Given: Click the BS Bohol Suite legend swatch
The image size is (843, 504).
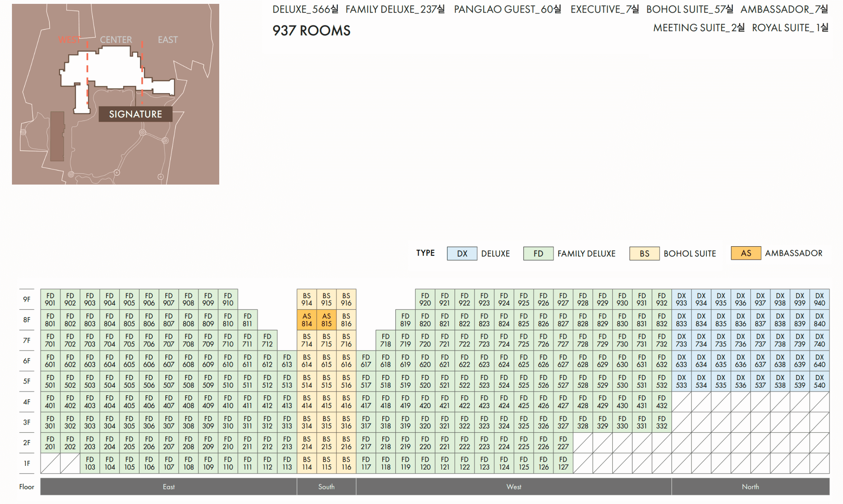Looking at the screenshot, I should [644, 254].
